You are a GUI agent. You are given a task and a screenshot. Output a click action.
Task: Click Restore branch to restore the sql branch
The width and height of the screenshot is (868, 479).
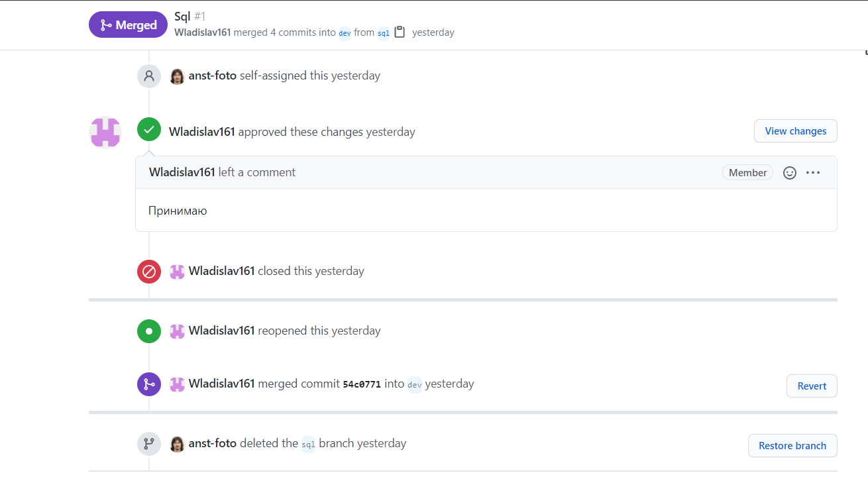[792, 445]
